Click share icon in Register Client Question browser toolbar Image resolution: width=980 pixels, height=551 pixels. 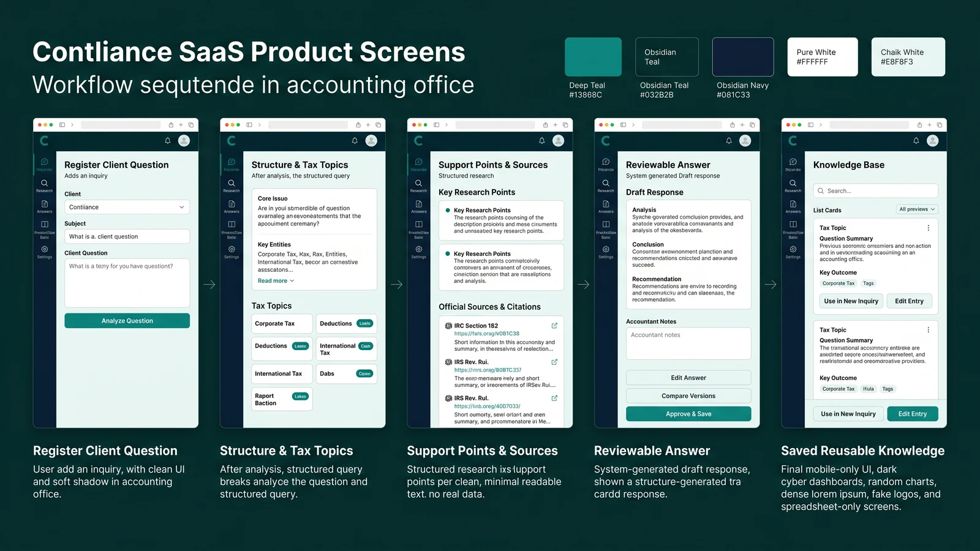point(171,125)
